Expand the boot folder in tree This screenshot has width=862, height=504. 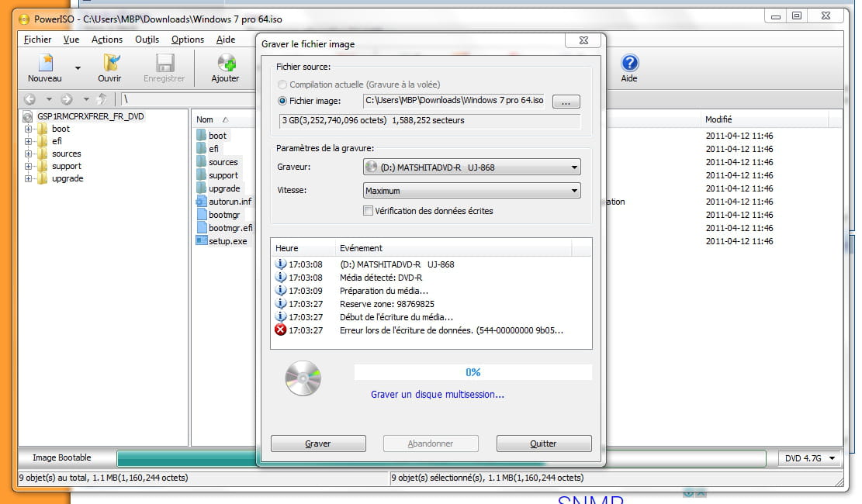click(x=28, y=129)
